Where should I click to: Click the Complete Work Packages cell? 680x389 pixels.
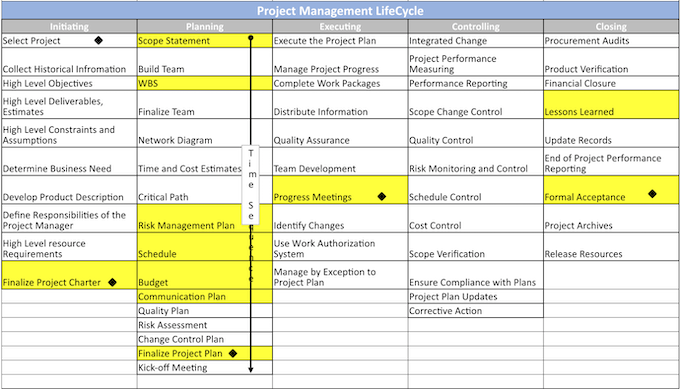(340, 83)
